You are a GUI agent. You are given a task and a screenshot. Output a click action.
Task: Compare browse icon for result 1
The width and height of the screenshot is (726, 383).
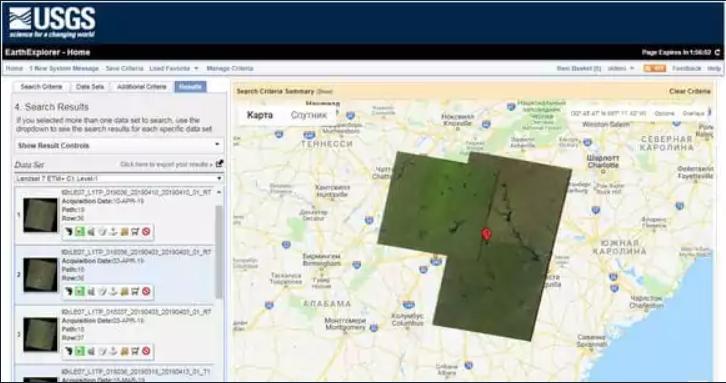click(x=91, y=232)
